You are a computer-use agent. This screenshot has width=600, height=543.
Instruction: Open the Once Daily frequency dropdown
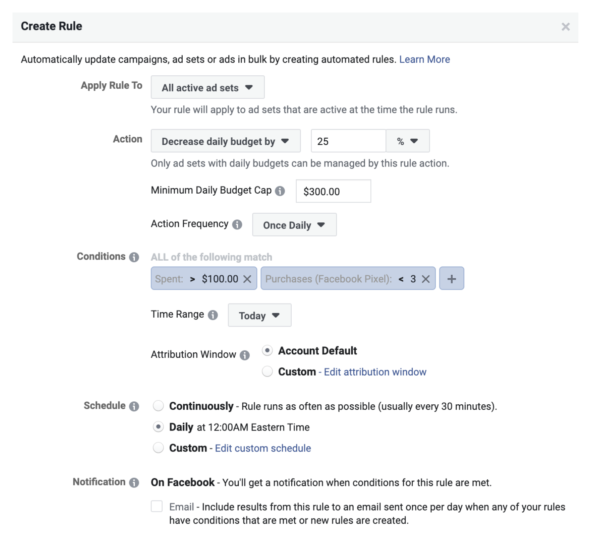[x=293, y=225]
